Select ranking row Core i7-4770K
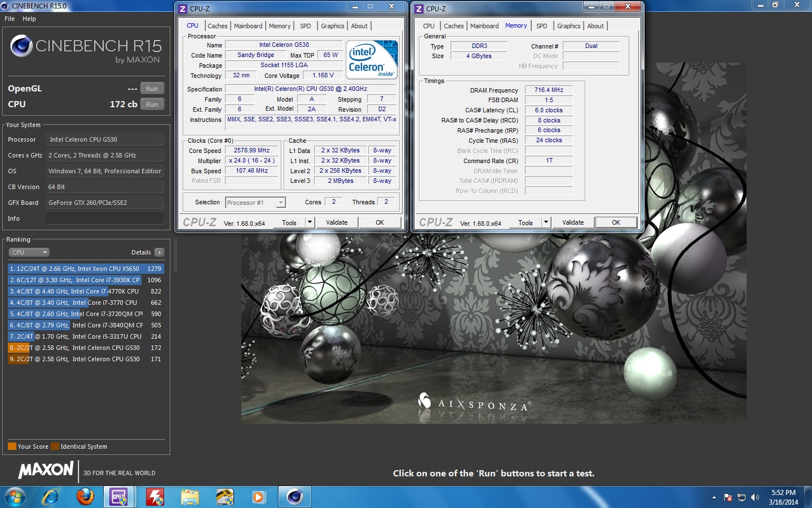The width and height of the screenshot is (812, 508). tap(86, 291)
